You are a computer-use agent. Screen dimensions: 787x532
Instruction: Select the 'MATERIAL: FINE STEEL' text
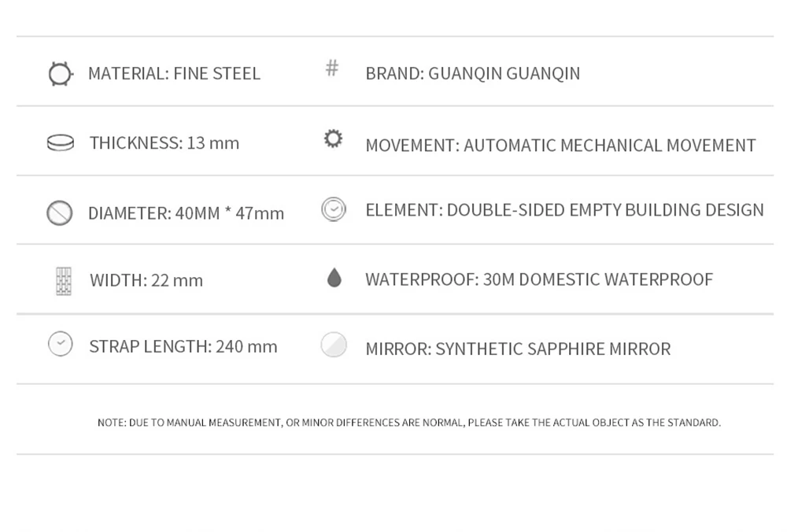tap(174, 74)
